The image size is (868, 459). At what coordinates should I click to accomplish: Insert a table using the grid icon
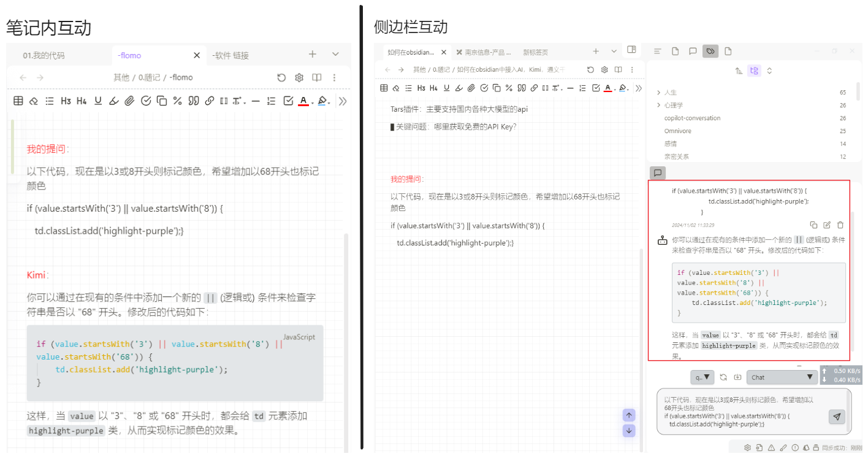point(18,100)
